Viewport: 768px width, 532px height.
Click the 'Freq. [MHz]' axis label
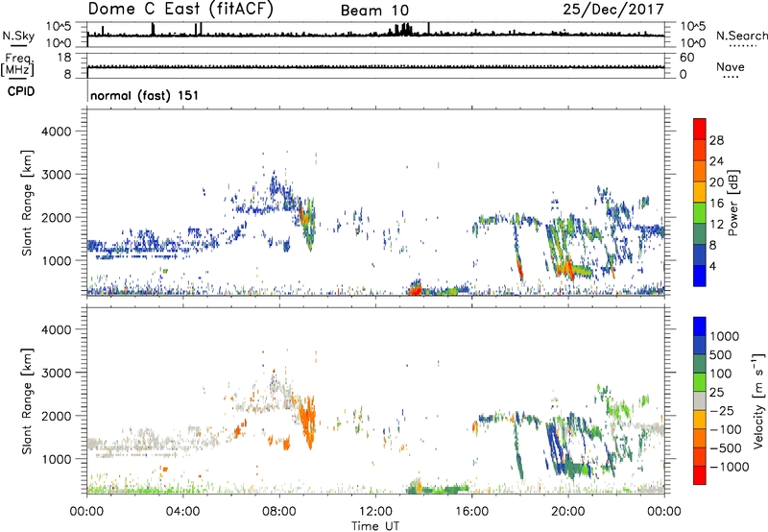[x=17, y=64]
